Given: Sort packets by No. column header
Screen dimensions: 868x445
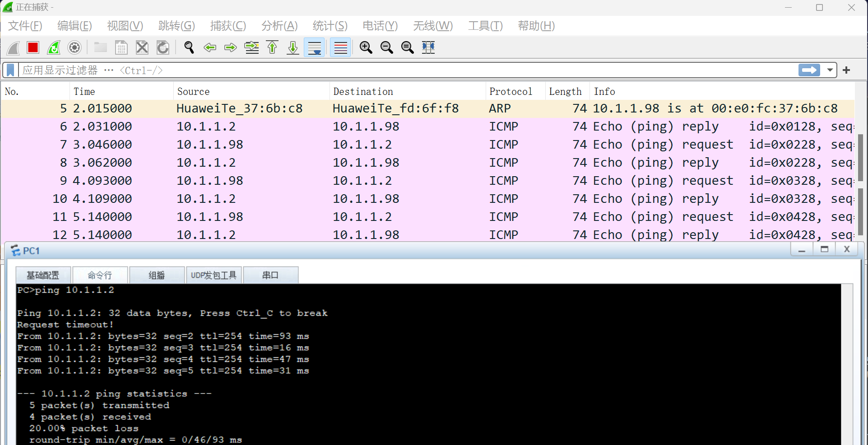Looking at the screenshot, I should pos(36,91).
